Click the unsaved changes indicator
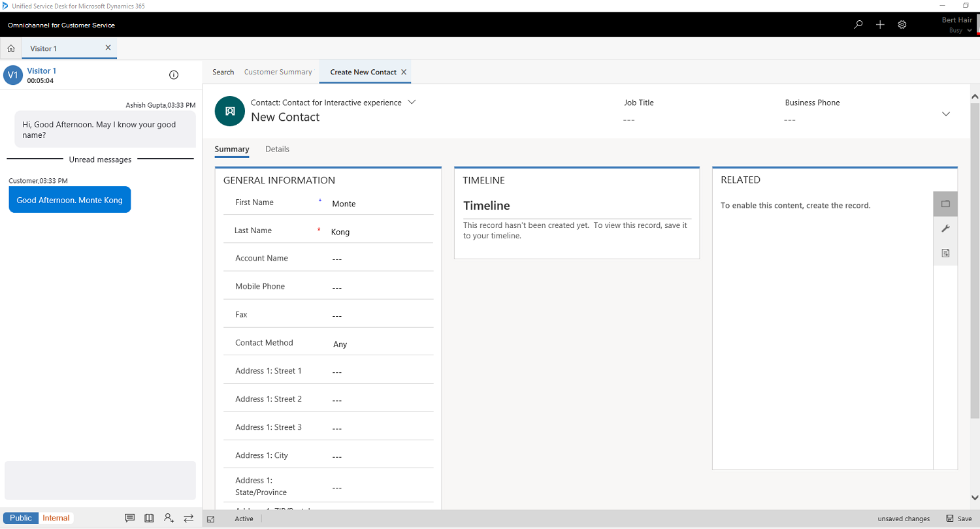 904,519
